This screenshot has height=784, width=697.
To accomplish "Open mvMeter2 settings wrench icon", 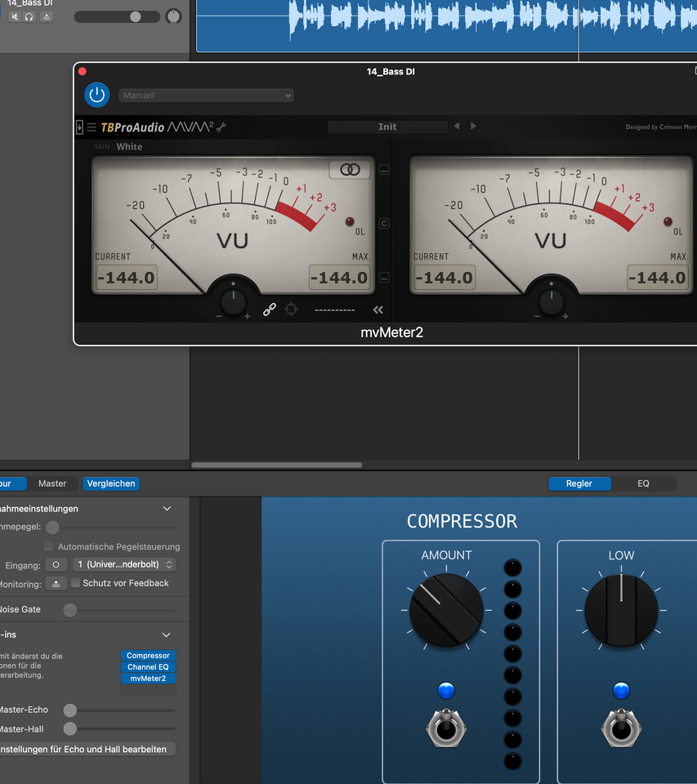I will [221, 127].
